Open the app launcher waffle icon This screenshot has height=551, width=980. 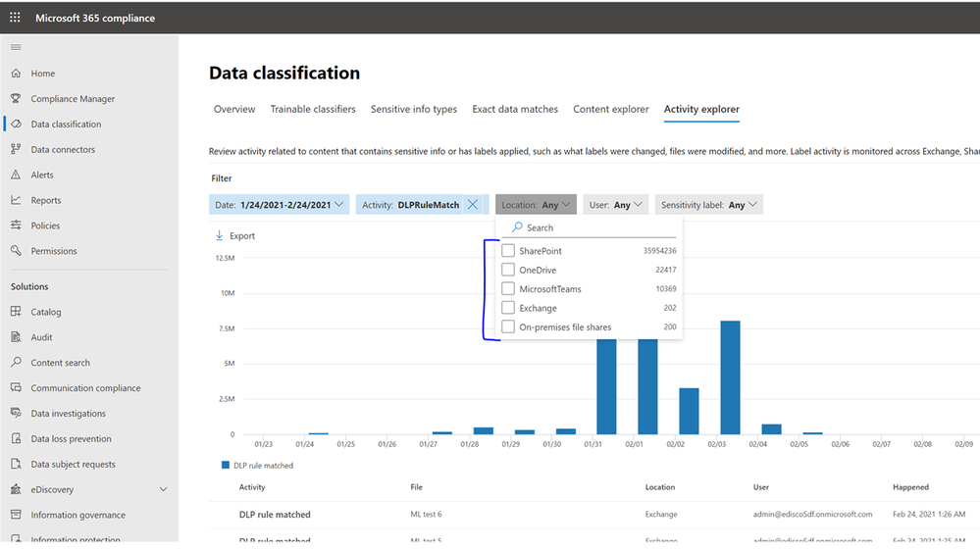click(x=15, y=18)
